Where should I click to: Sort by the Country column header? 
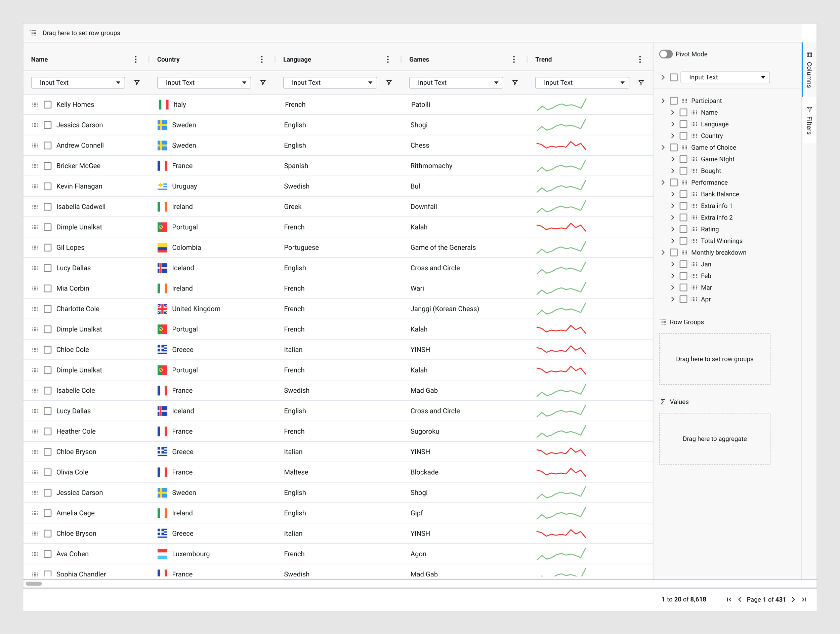pyautogui.click(x=168, y=59)
